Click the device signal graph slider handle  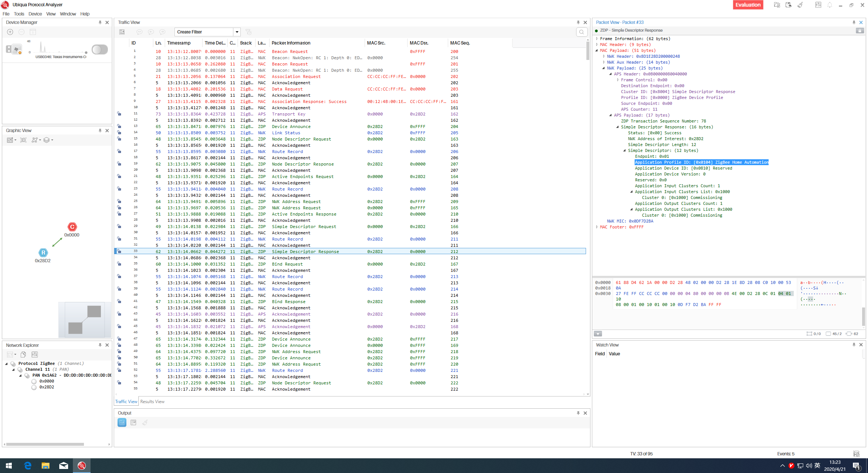(x=86, y=53)
